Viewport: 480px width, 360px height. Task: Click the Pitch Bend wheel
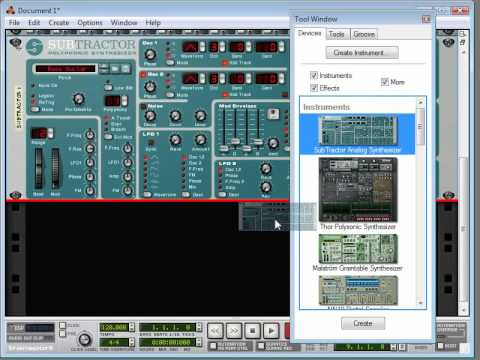tap(39, 168)
